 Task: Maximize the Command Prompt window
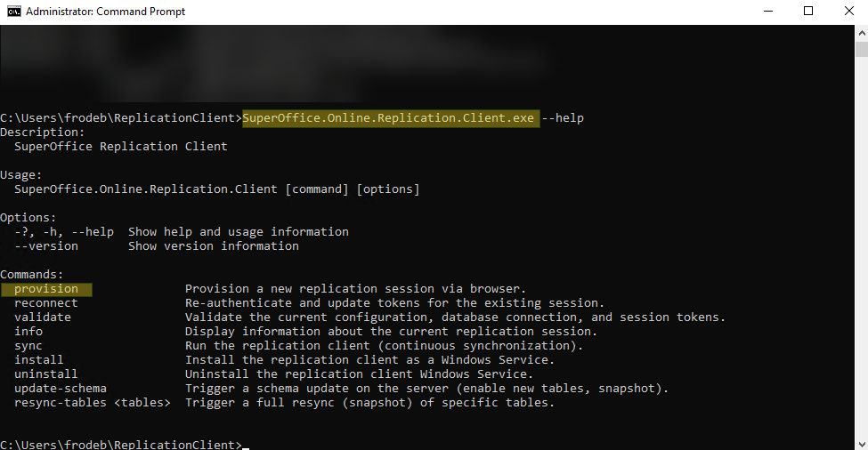[x=808, y=12]
